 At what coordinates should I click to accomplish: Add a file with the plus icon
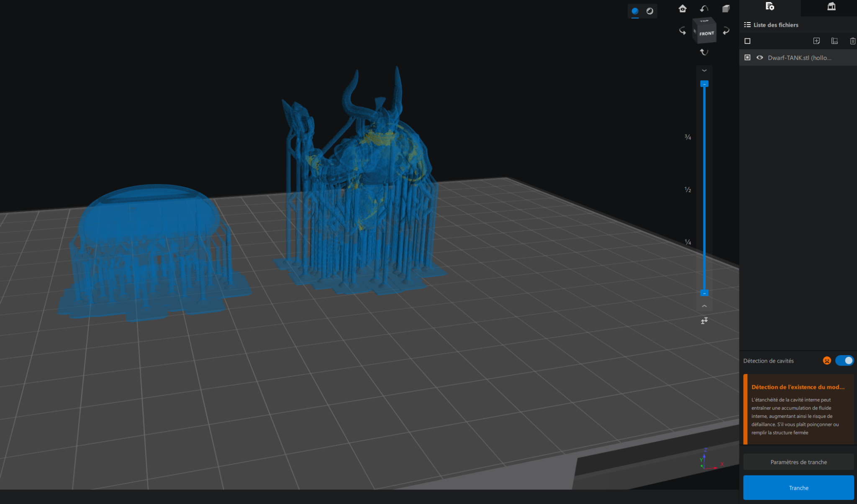point(816,41)
